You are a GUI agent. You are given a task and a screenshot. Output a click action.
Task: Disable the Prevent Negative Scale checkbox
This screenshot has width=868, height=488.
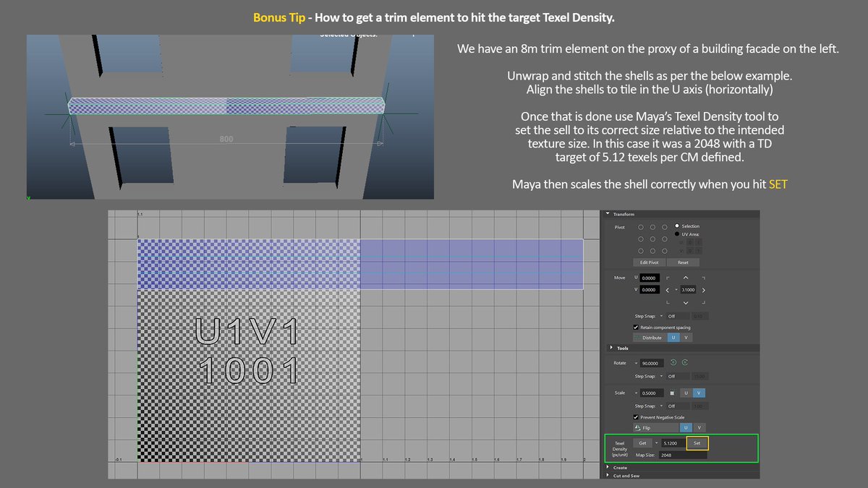[636, 417]
